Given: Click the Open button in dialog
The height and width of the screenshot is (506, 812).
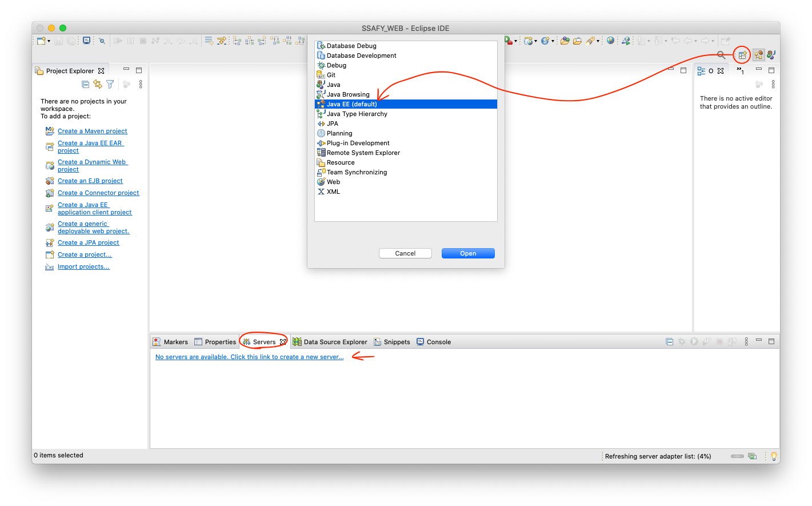Looking at the screenshot, I should 468,253.
